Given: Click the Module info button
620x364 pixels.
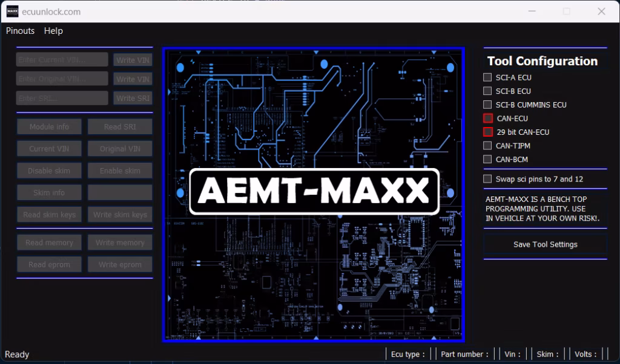Looking at the screenshot, I should pos(49,127).
